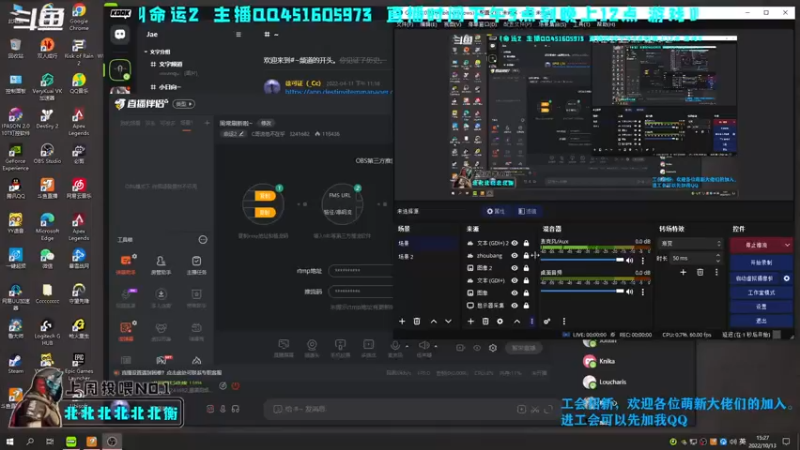Add a transition with plus icon in transitions panel
Viewport: 800px width, 450px height.
(x=683, y=272)
